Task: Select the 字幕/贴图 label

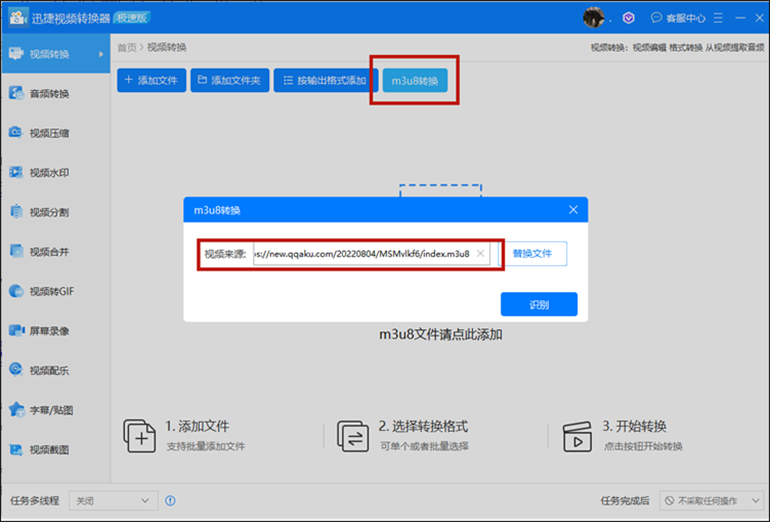Action: click(x=51, y=411)
